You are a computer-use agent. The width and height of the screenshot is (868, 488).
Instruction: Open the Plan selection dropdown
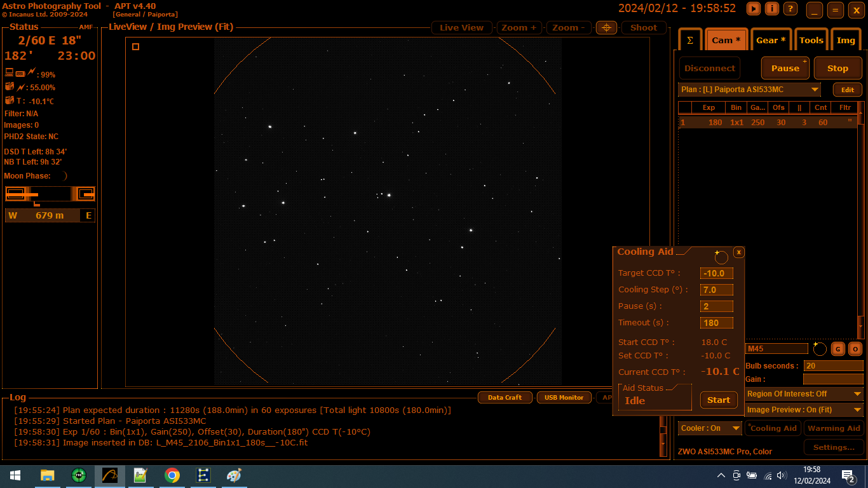(x=750, y=90)
